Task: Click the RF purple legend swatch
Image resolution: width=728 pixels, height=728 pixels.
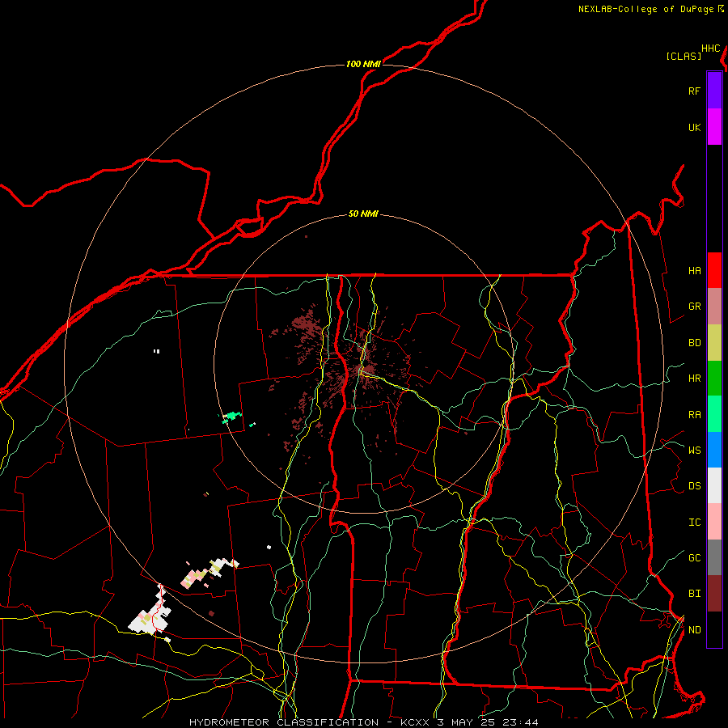Action: click(x=714, y=91)
